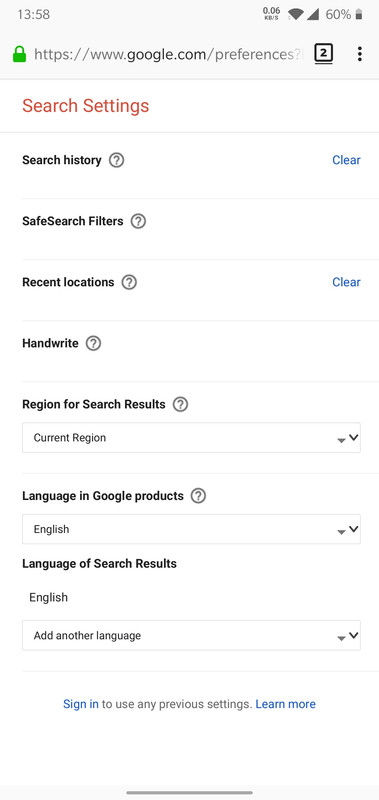379x800 pixels.
Task: Open the browser three-dot overflow menu
Action: coord(360,54)
